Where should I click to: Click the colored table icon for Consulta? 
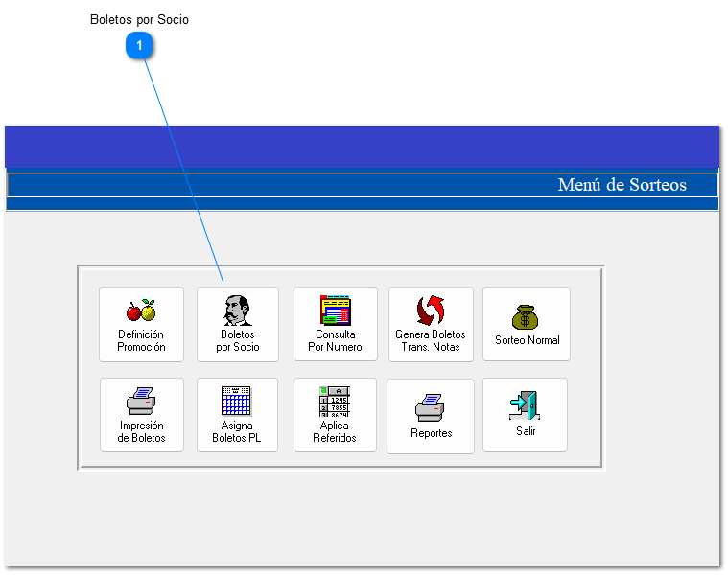pyautogui.click(x=335, y=310)
